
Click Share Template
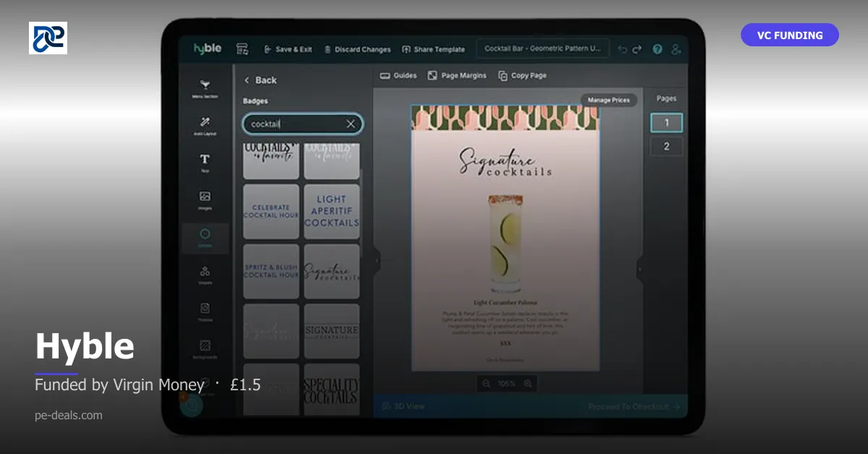tap(433, 49)
